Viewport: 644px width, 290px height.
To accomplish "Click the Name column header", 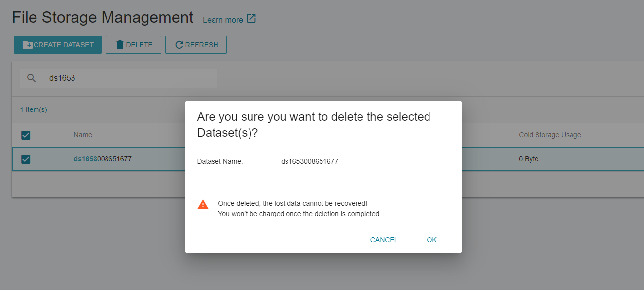I will tap(83, 135).
